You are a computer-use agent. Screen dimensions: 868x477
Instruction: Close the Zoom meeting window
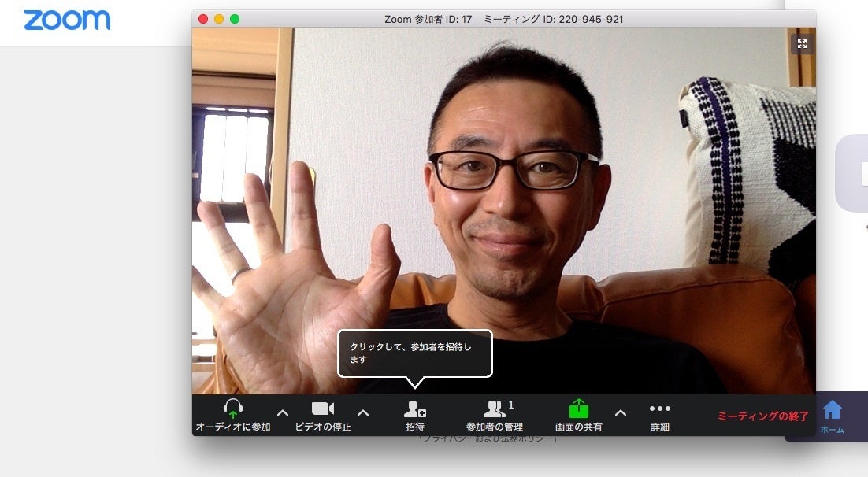coord(203,19)
